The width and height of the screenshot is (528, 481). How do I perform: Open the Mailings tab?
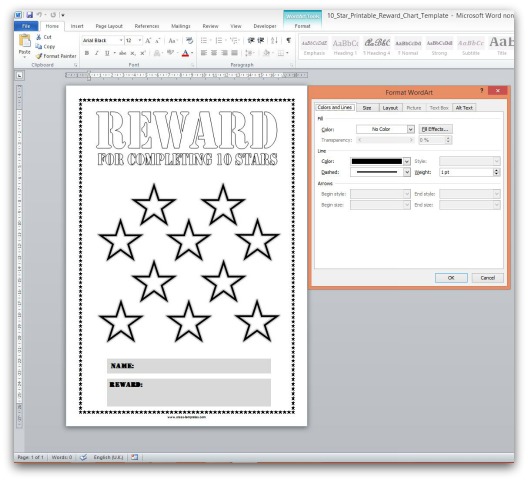[x=180, y=26]
